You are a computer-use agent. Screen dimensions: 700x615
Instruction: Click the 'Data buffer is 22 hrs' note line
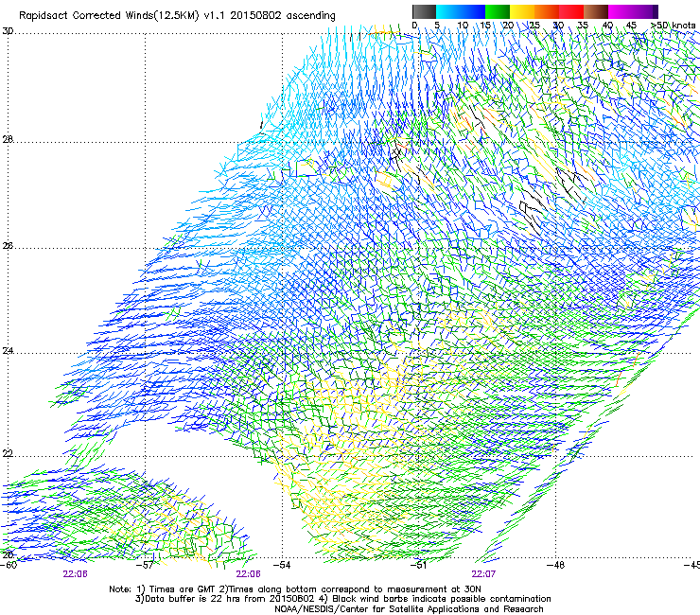pyautogui.click(x=342, y=599)
